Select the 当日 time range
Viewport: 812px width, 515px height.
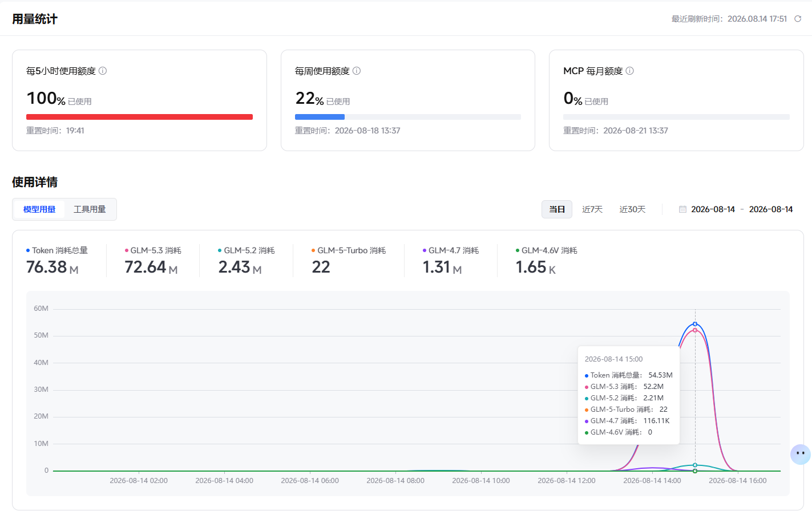click(x=557, y=209)
